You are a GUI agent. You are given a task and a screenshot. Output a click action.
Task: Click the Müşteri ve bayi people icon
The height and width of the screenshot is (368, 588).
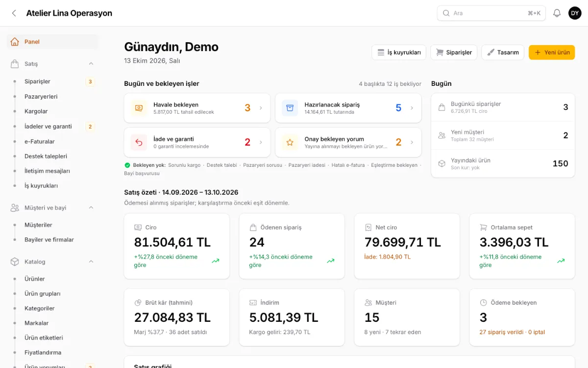15,208
